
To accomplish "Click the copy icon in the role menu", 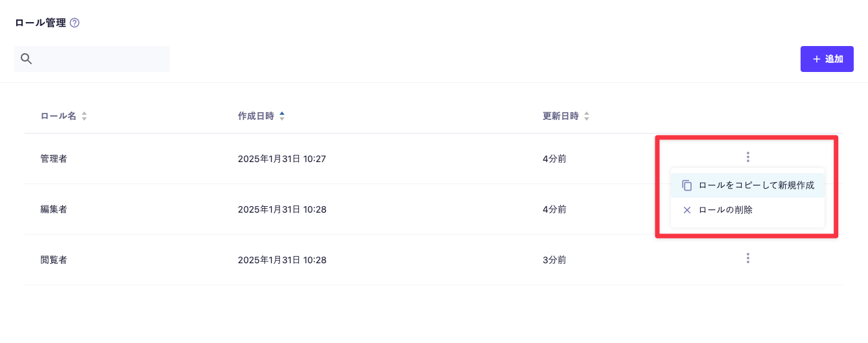I will tap(687, 185).
